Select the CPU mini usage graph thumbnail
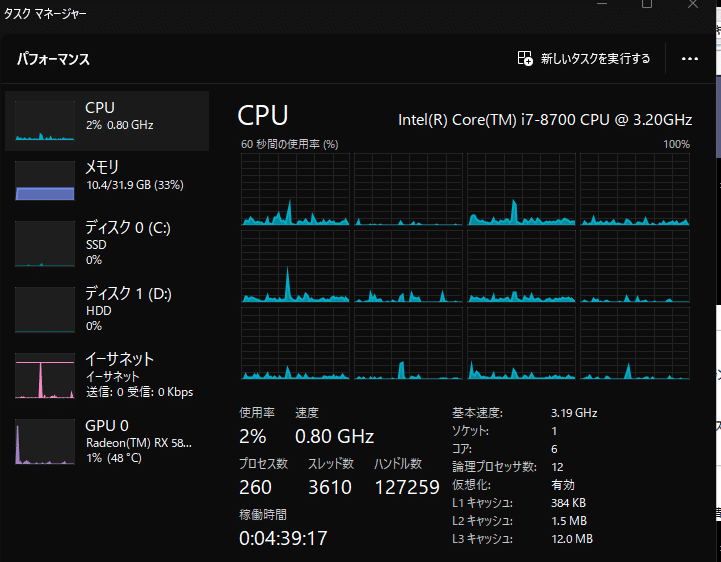This screenshot has width=721, height=562. point(45,121)
